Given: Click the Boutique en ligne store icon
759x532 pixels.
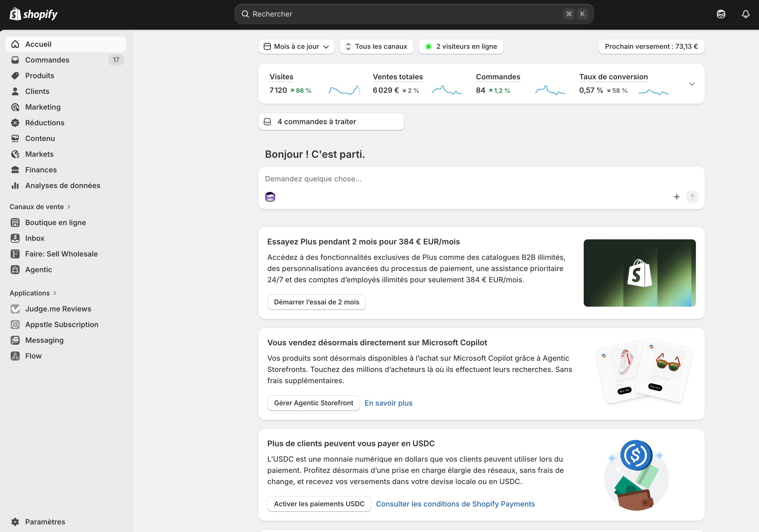Looking at the screenshot, I should (x=15, y=222).
